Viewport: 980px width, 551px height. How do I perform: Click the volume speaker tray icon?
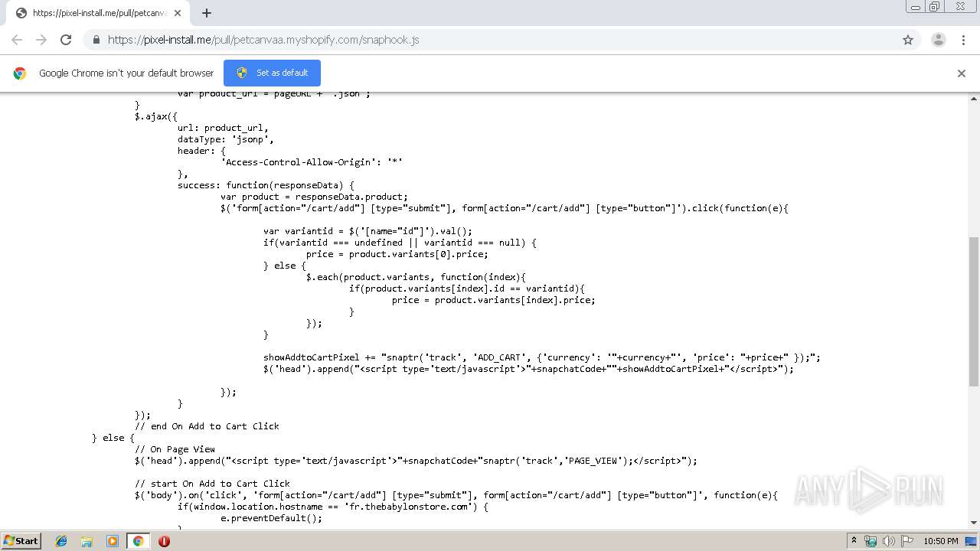coord(889,541)
